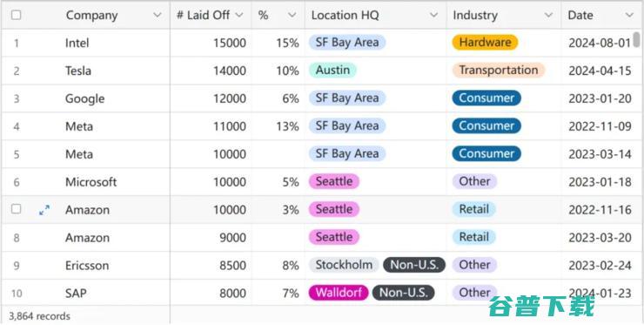
Task: Expand the Amazon record with arrows icon
Action: (x=44, y=210)
